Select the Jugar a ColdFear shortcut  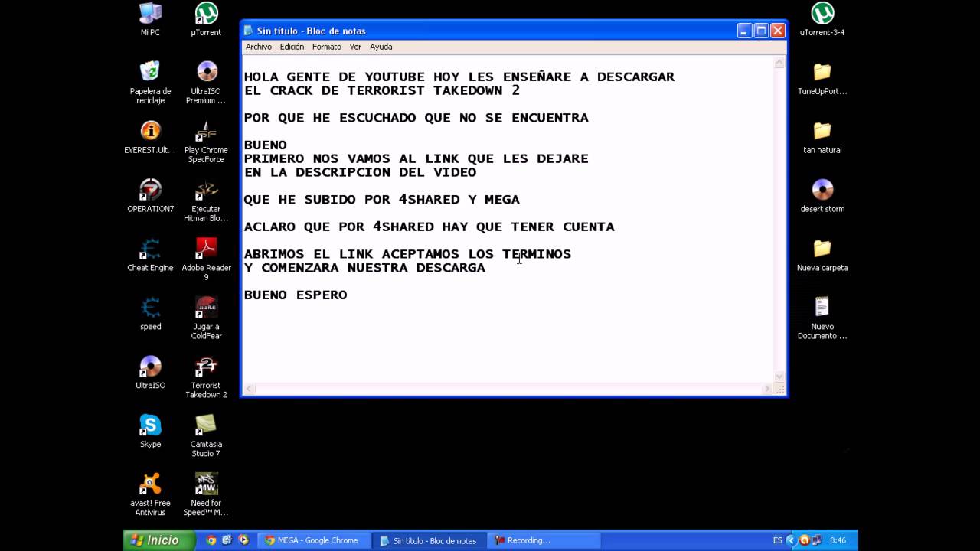(x=206, y=318)
